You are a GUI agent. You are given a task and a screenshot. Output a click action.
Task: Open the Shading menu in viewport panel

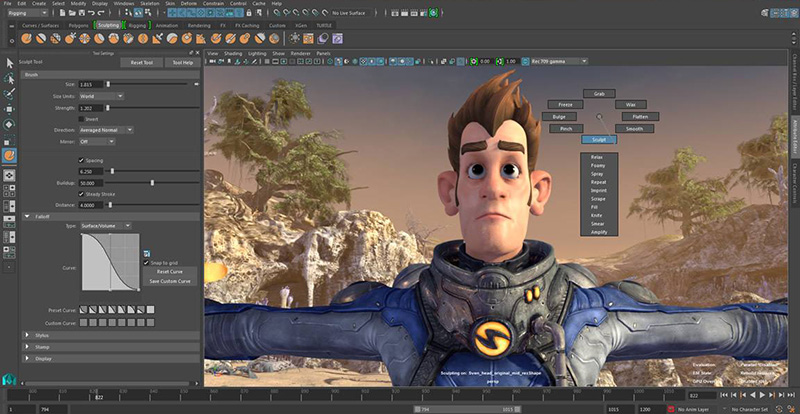(x=233, y=53)
